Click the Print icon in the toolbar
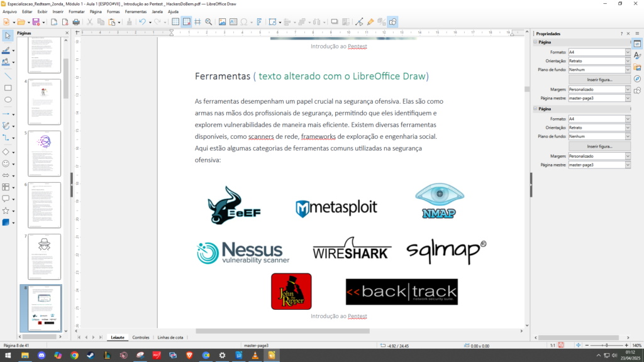 pyautogui.click(x=76, y=22)
